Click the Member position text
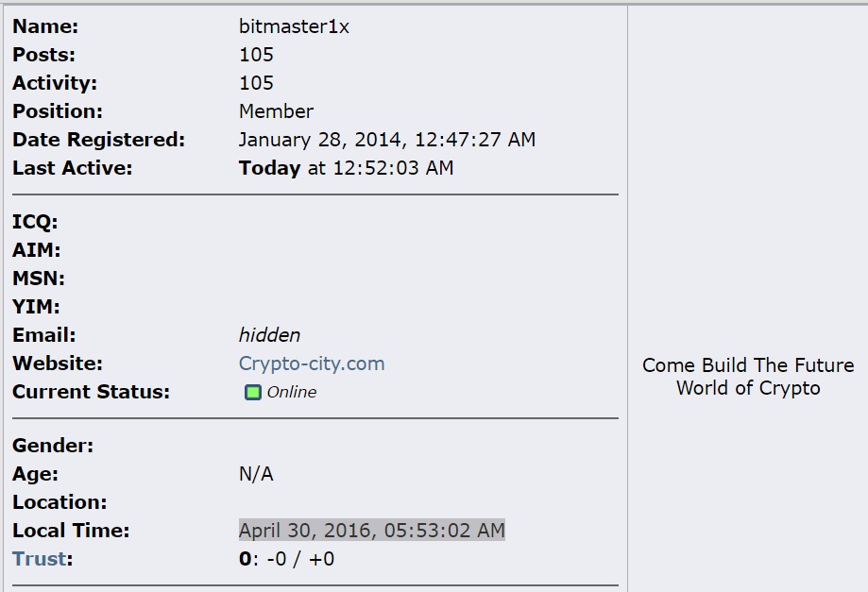The width and height of the screenshot is (868, 592). tap(276, 111)
